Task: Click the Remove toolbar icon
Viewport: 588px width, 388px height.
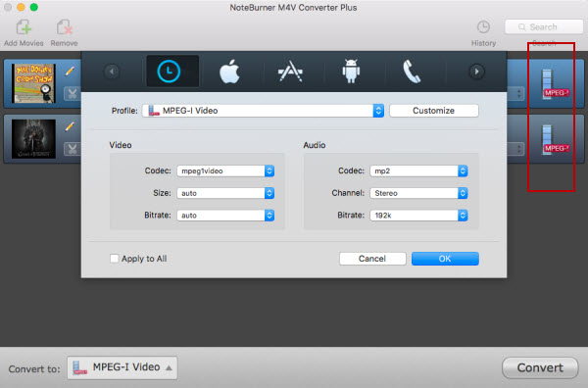Action: pos(64,27)
